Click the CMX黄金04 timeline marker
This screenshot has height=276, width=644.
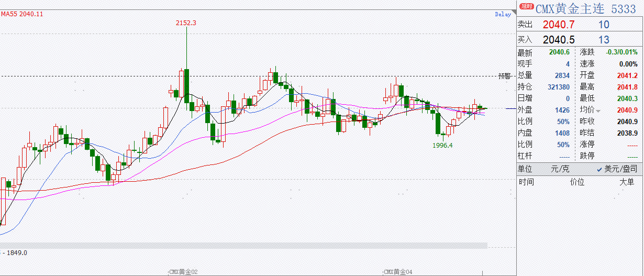pyautogui.click(x=398, y=272)
